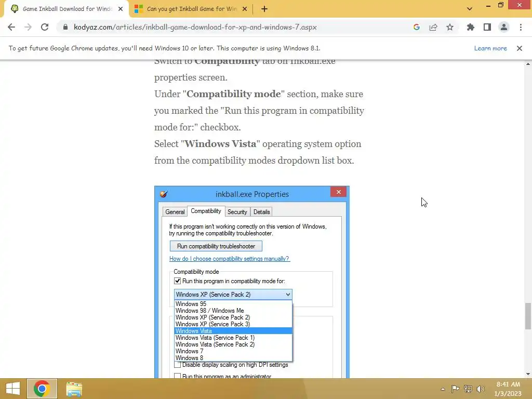The image size is (532, 399).
Task: Click the page vertical scrollbar thumb
Action: coord(528,316)
